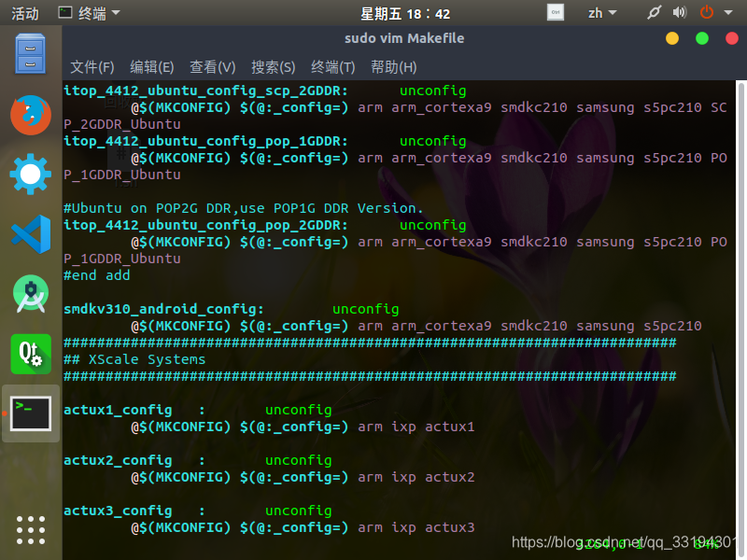Screen dimensions: 747x560
Task: Open the 文件(F) menu
Action: tap(92, 67)
